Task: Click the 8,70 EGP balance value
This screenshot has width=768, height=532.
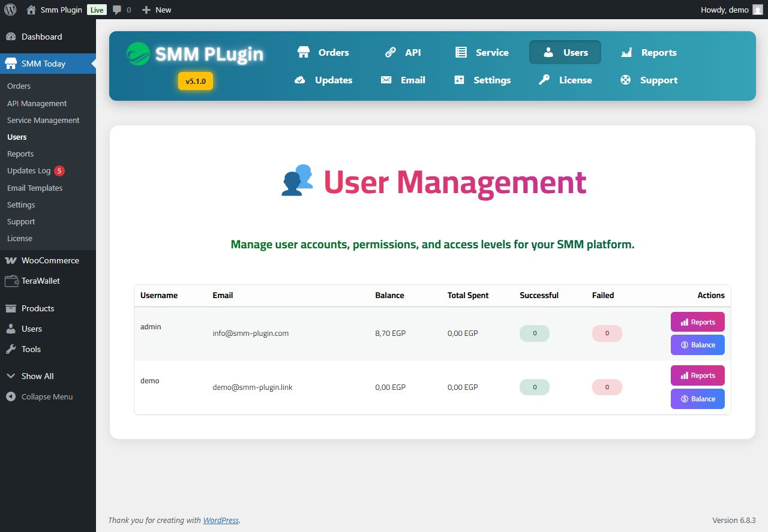Action: coord(390,333)
